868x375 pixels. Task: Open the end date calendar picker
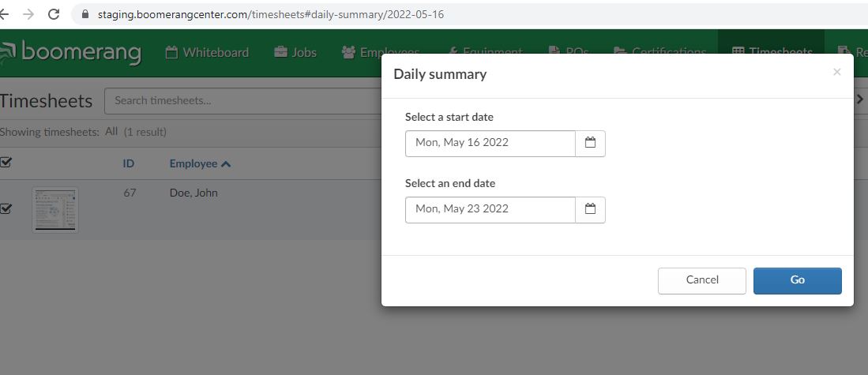589,209
